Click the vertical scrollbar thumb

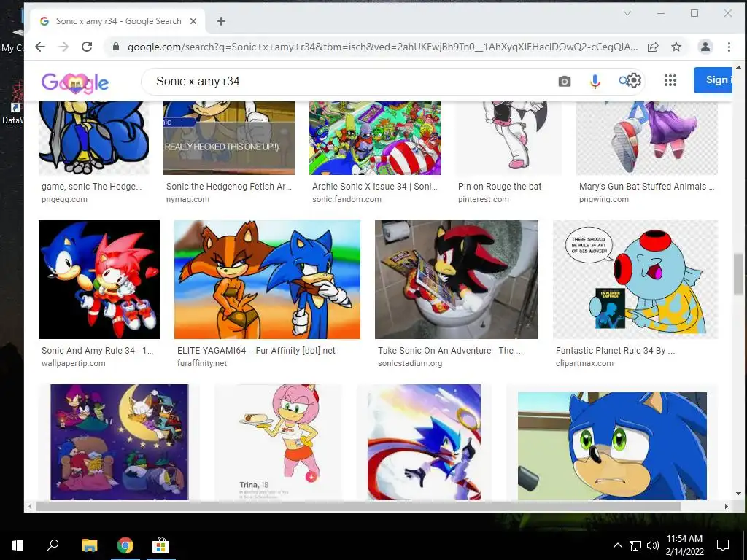pos(738,273)
